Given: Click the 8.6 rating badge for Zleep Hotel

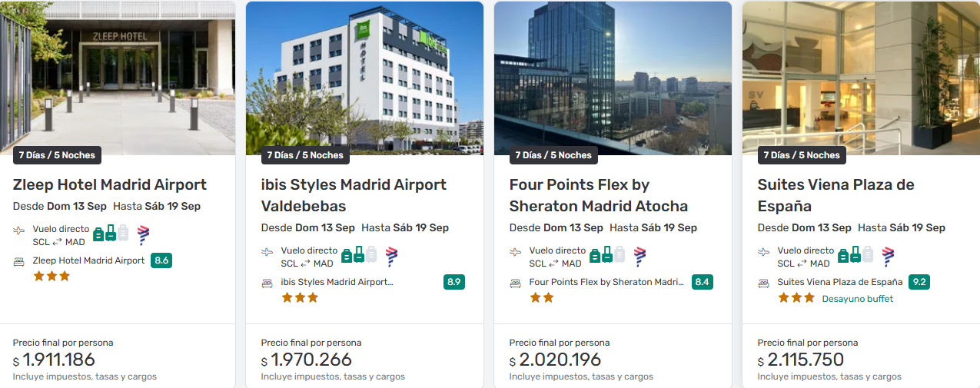Looking at the screenshot, I should click(x=161, y=260).
